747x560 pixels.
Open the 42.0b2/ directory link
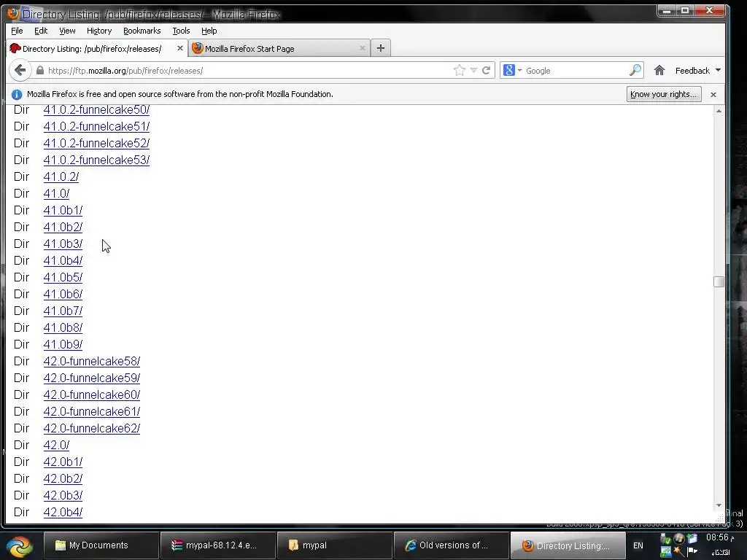[x=63, y=478]
